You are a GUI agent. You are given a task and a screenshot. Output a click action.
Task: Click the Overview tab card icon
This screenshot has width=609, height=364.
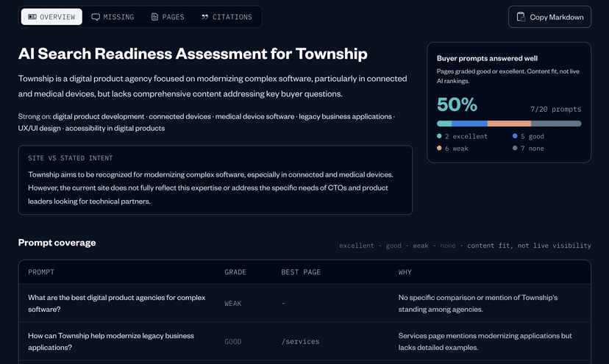pyautogui.click(x=32, y=17)
